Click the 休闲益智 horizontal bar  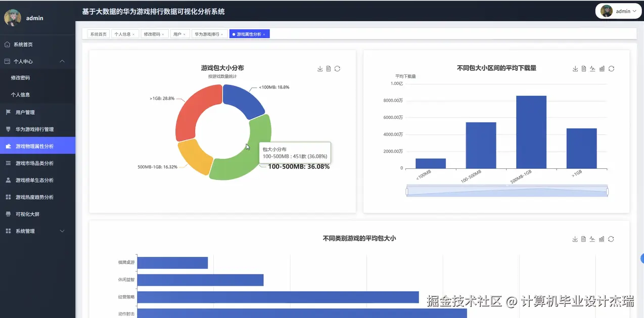point(200,280)
